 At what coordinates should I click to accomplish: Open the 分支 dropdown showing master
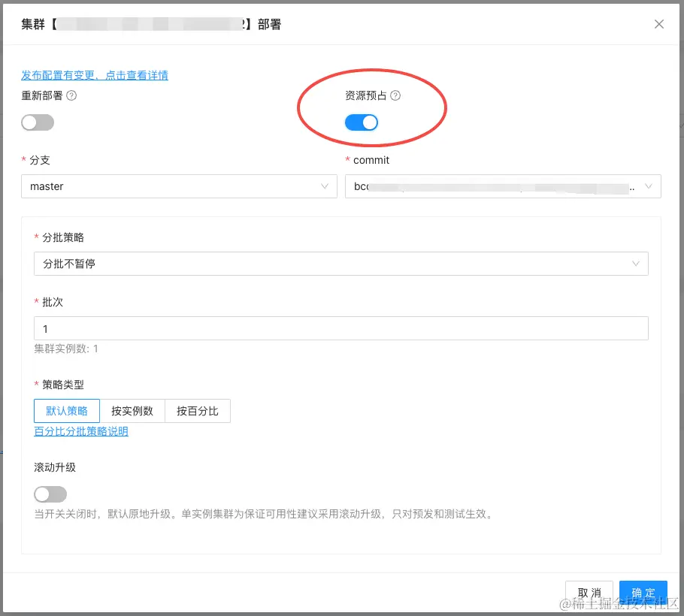[180, 186]
